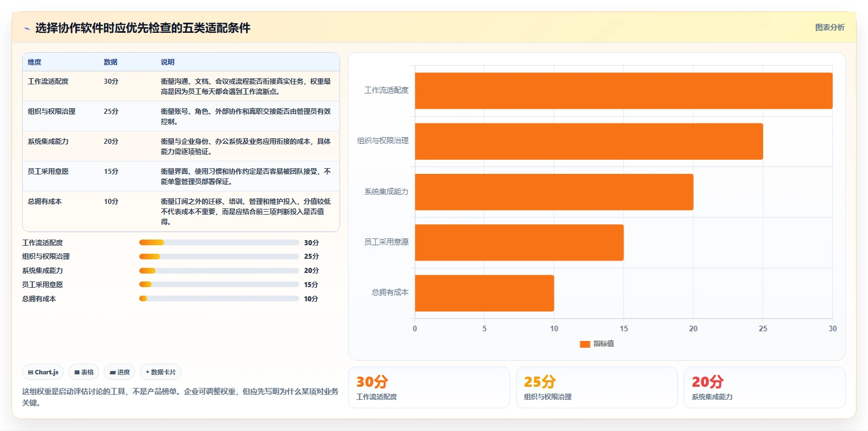Screen dimensions: 868x431
Task: Click the 工作流适配度 chart bar
Action: tap(624, 91)
